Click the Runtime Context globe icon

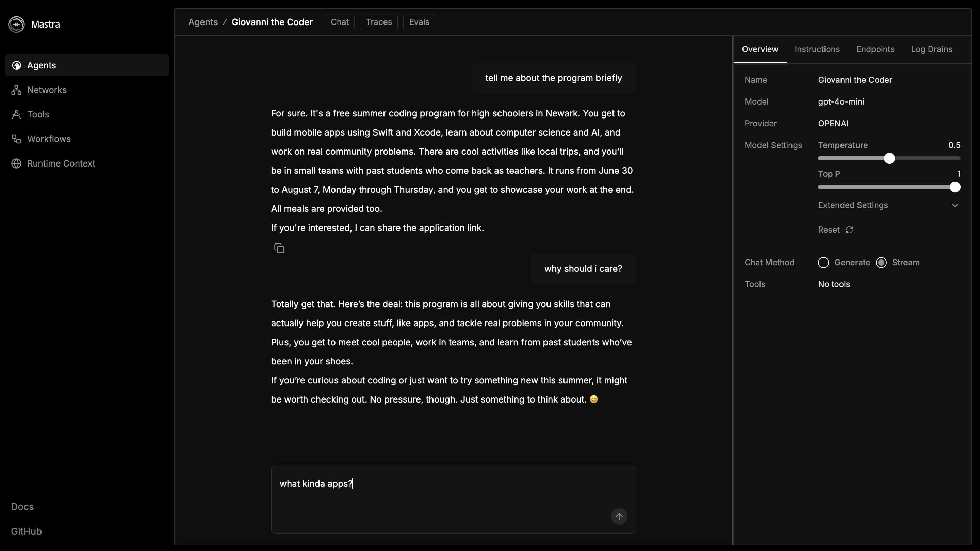(x=16, y=163)
